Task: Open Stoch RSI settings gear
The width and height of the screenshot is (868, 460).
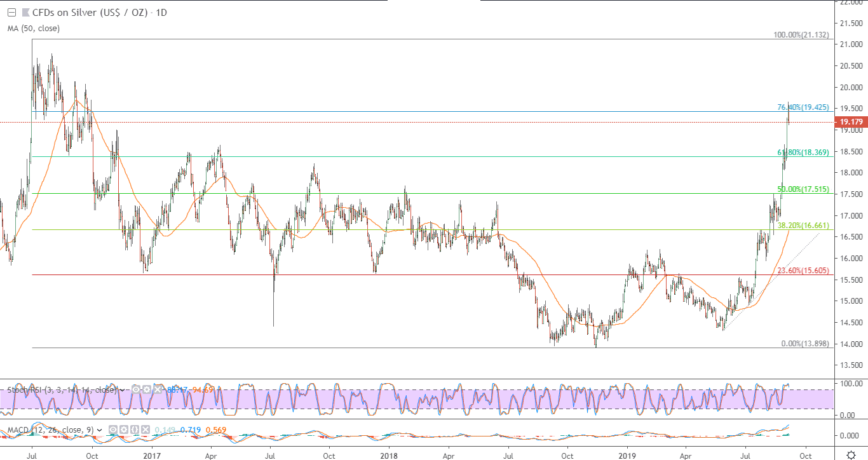Action: pos(146,389)
